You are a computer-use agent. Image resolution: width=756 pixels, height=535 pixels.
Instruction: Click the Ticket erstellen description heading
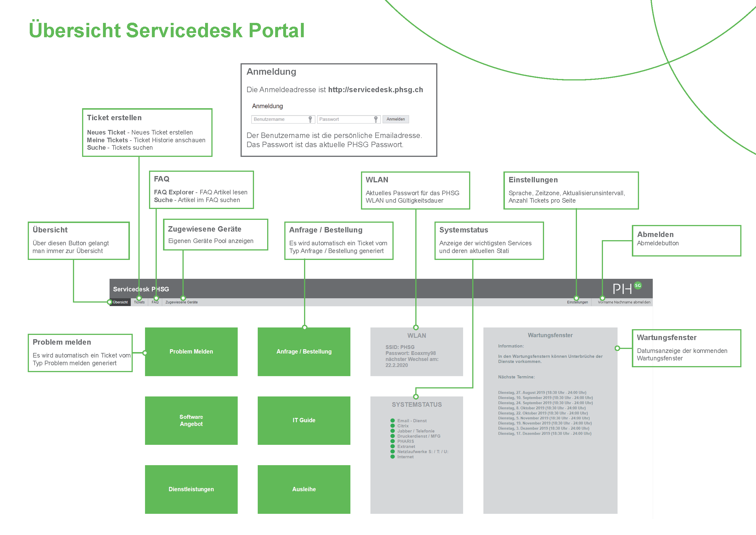point(114,118)
